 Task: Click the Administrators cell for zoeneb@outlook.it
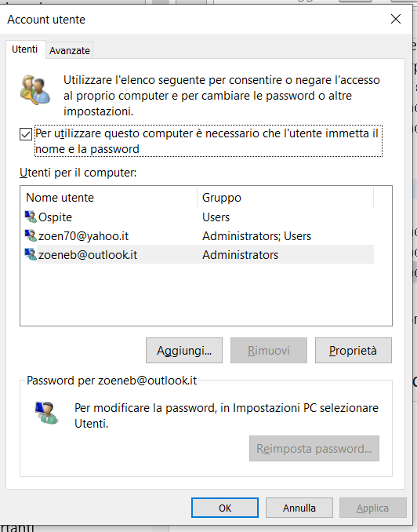pos(241,255)
